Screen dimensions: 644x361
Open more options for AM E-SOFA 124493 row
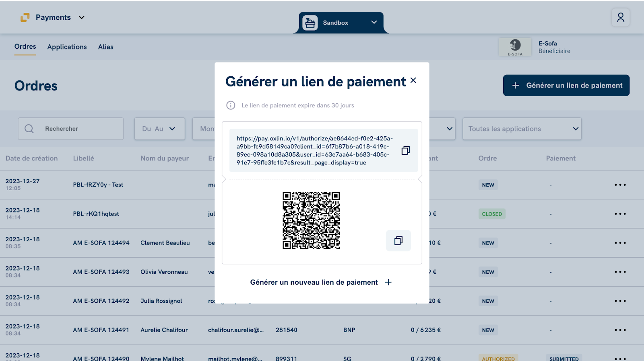pyautogui.click(x=620, y=272)
